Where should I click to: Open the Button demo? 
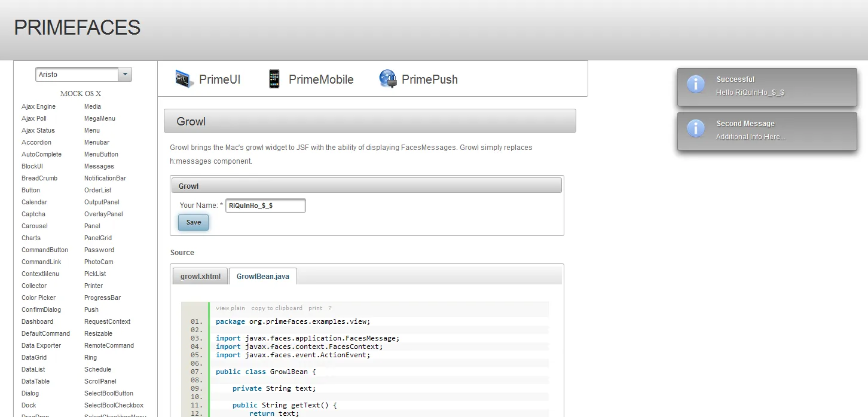(31, 190)
